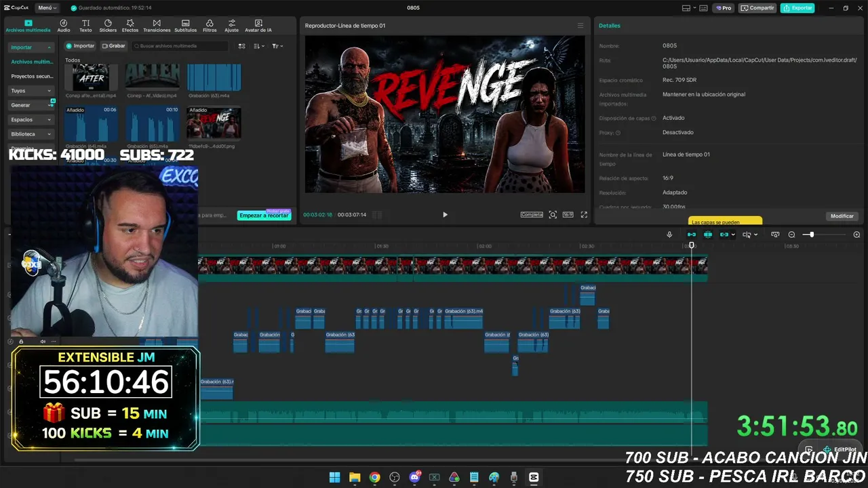Image resolution: width=868 pixels, height=488 pixels.
Task: Enter fullscreen preview mode
Action: point(584,215)
